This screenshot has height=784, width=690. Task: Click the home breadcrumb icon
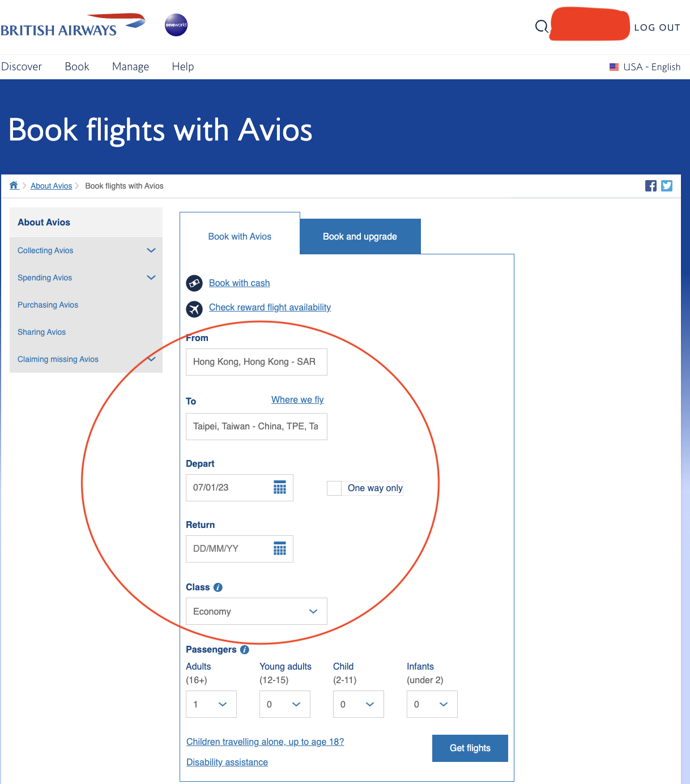coord(14,185)
